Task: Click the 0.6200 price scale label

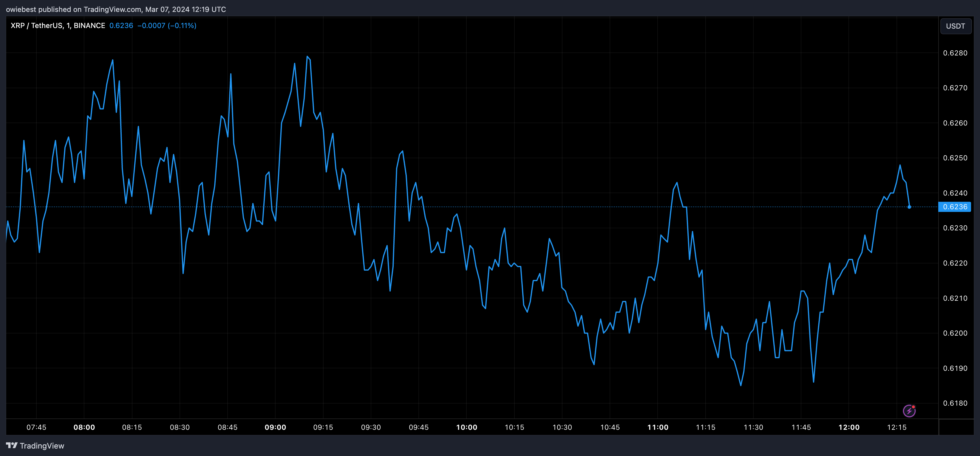Action: pyautogui.click(x=955, y=333)
